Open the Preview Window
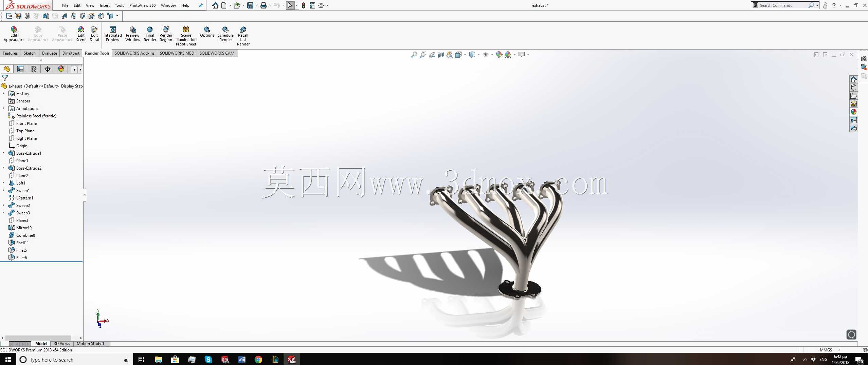The image size is (868, 365). click(132, 34)
